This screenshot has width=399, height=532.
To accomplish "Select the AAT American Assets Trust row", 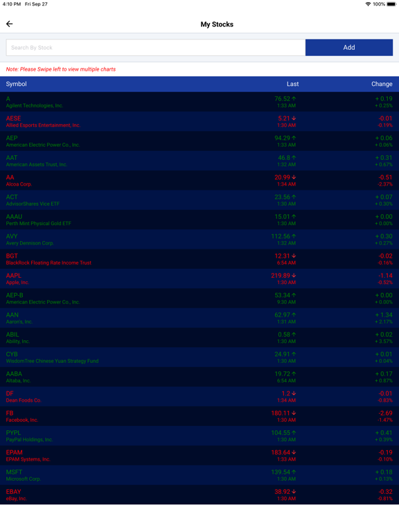I will pyautogui.click(x=199, y=161).
